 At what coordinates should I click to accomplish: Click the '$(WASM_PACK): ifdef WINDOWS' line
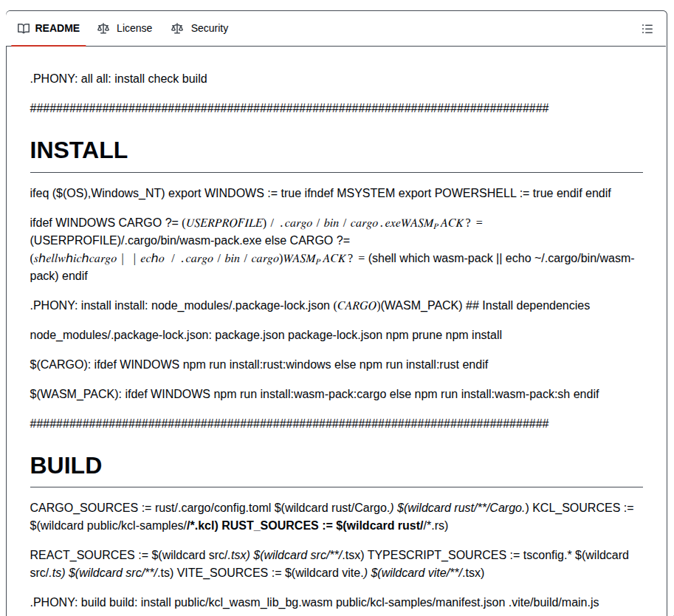pyautogui.click(x=314, y=394)
